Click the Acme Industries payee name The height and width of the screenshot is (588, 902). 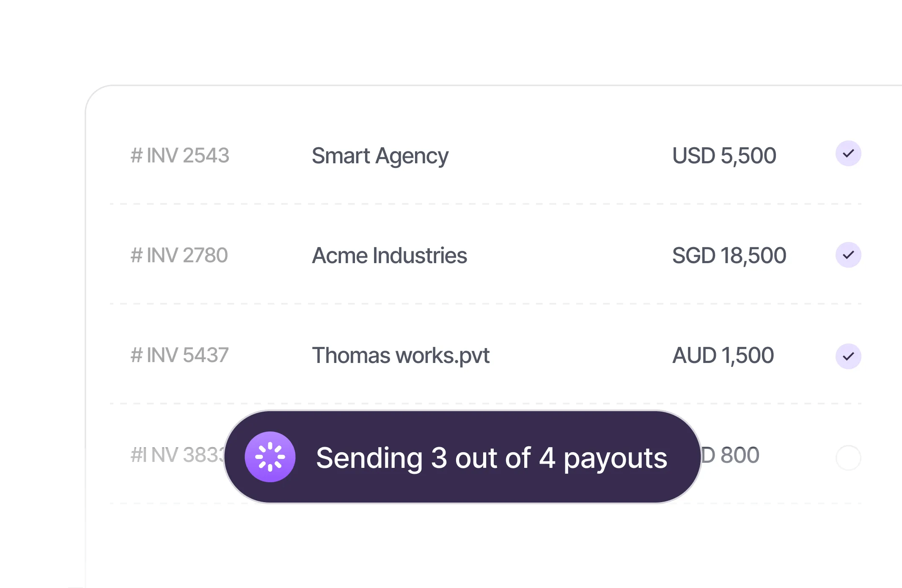(389, 256)
